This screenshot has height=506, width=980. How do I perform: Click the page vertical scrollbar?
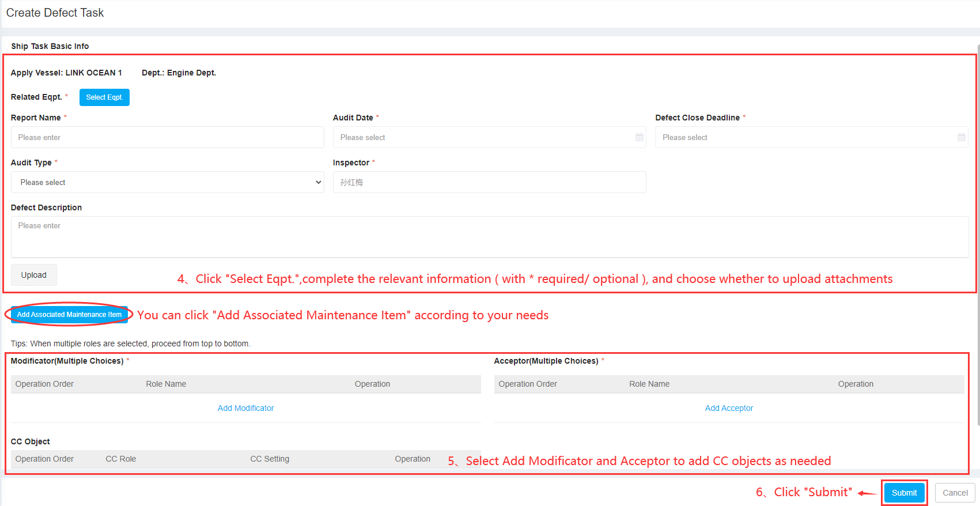[978, 236]
